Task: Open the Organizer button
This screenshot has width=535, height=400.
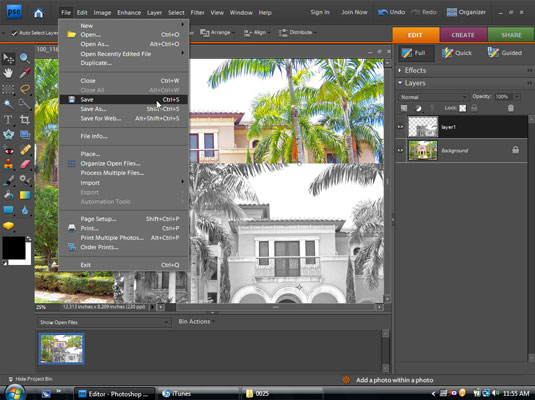Action: (x=466, y=12)
